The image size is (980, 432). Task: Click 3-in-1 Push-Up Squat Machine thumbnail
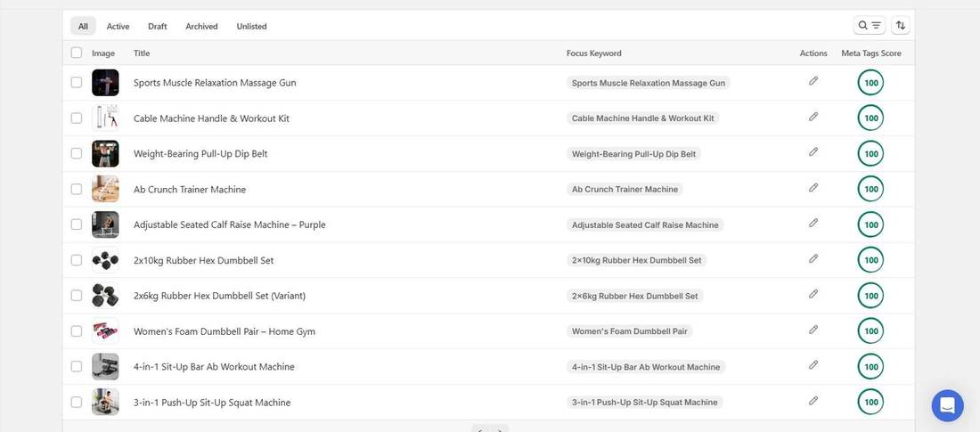point(105,402)
